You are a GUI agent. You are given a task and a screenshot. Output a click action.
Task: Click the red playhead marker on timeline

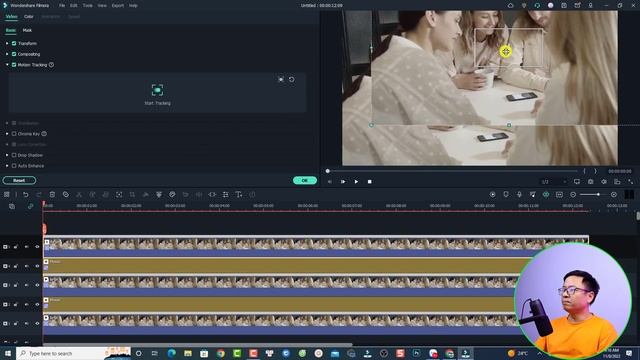coord(44,229)
